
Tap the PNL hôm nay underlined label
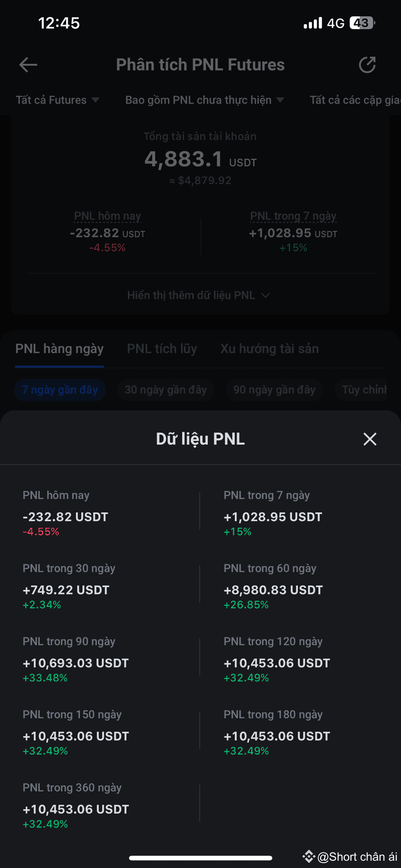pos(108,216)
